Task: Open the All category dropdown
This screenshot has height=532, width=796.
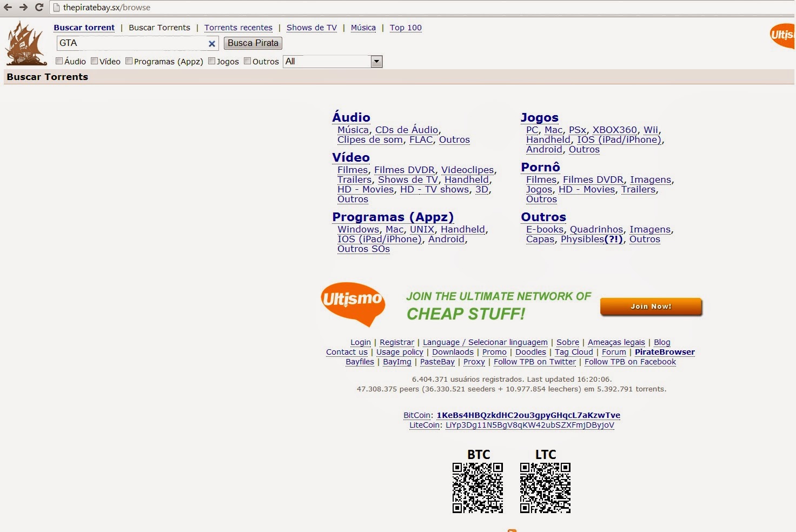Action: 333,62
